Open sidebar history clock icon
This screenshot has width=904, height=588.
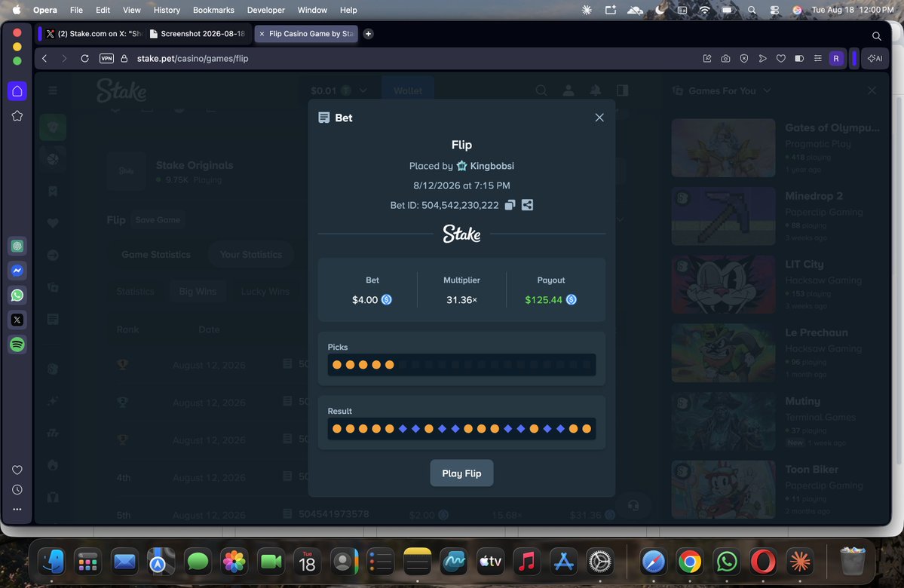tap(17, 489)
